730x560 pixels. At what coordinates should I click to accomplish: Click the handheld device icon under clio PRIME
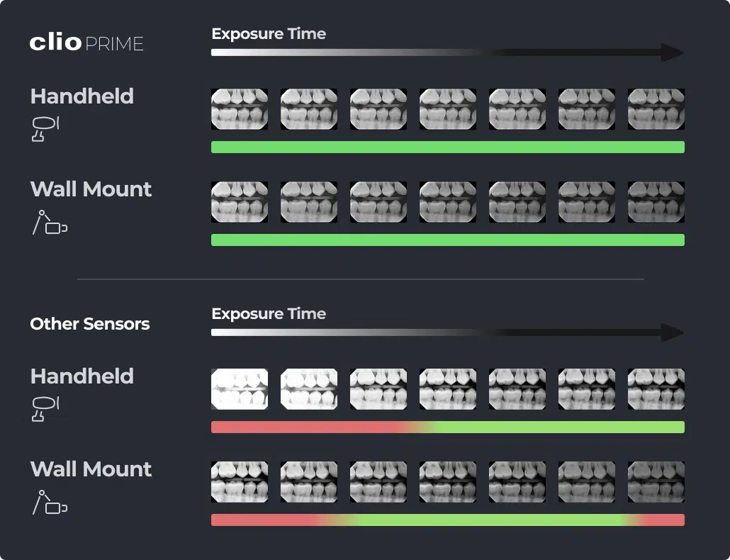[45, 128]
